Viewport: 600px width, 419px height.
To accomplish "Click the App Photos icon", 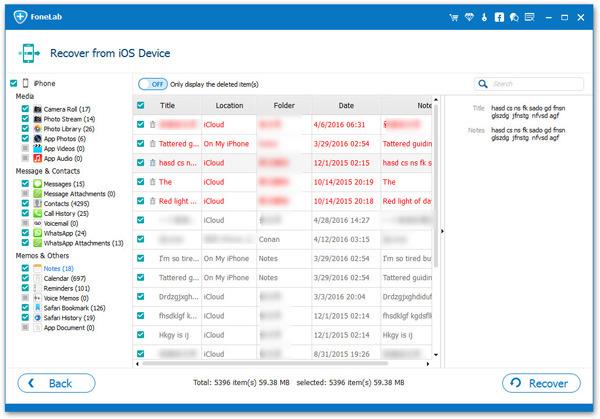I will [38, 139].
